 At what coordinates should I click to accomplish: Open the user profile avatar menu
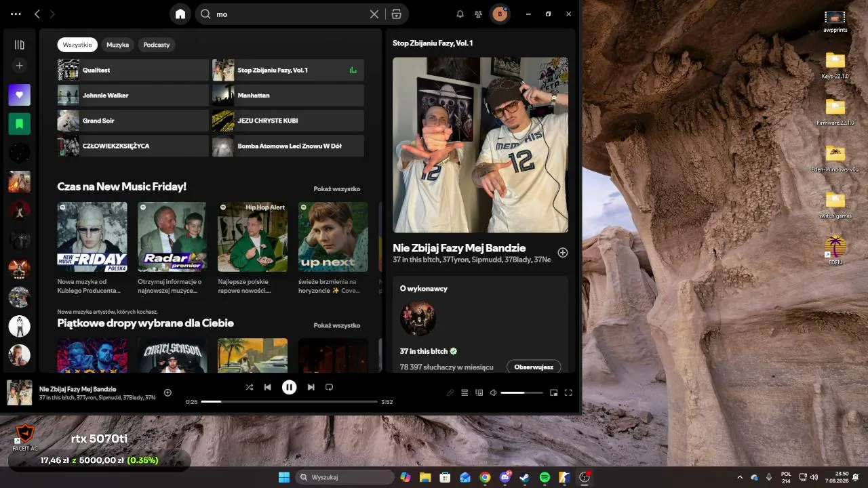tap(500, 14)
